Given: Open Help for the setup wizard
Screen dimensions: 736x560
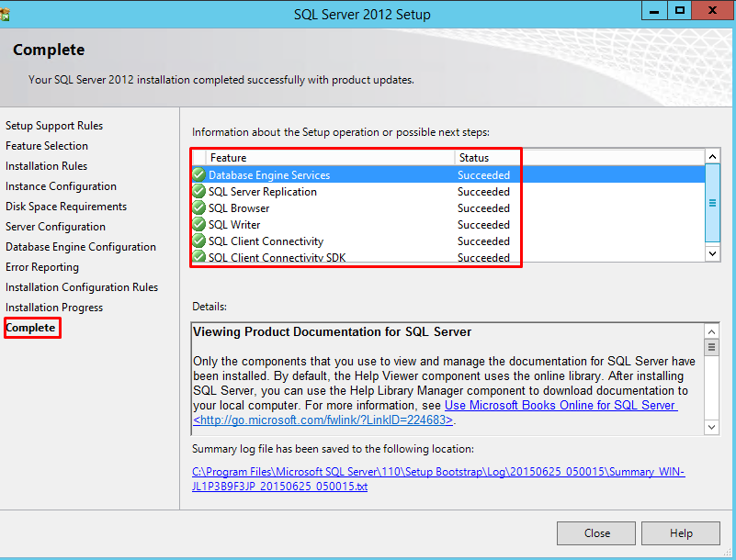Looking at the screenshot, I should (681, 533).
